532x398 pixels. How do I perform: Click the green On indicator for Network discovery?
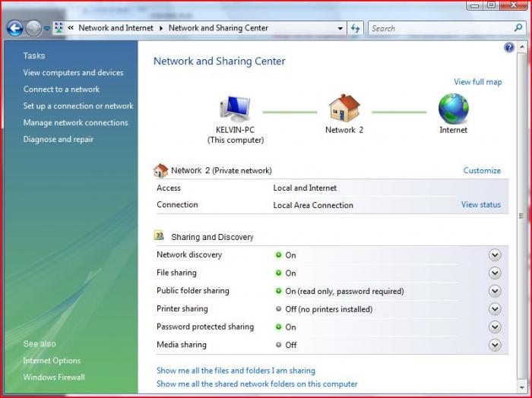click(279, 255)
